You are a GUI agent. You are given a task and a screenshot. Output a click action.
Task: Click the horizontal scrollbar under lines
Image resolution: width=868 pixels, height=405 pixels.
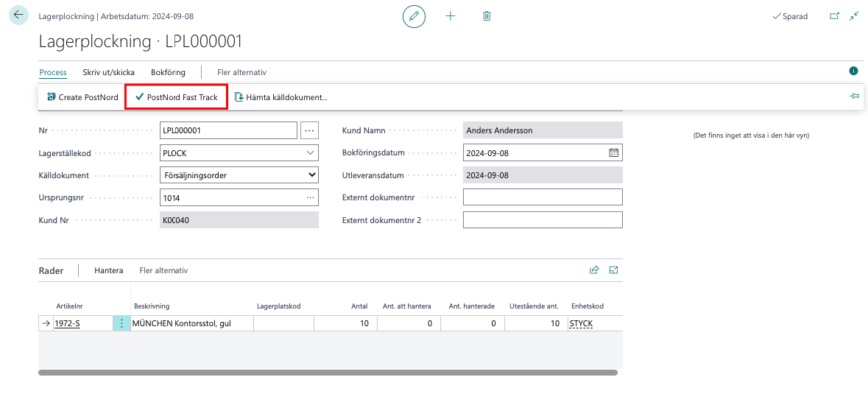(x=328, y=373)
